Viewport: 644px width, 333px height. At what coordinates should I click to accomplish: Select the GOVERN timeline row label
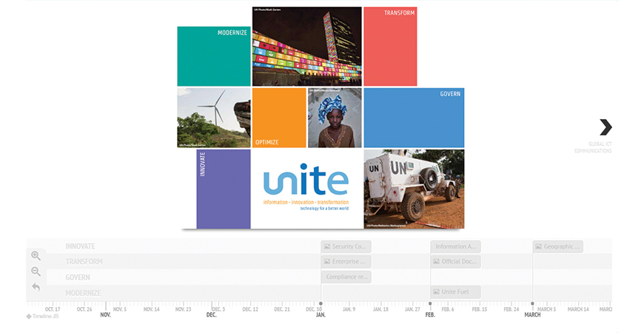[x=78, y=277]
